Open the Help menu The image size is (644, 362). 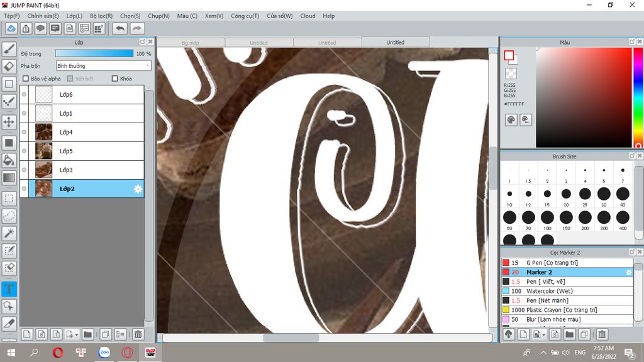[x=328, y=16]
